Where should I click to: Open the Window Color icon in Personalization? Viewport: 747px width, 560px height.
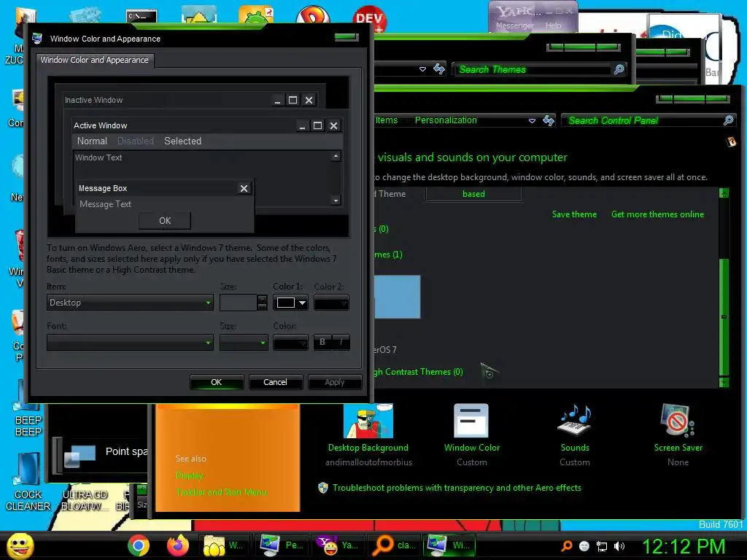471,421
